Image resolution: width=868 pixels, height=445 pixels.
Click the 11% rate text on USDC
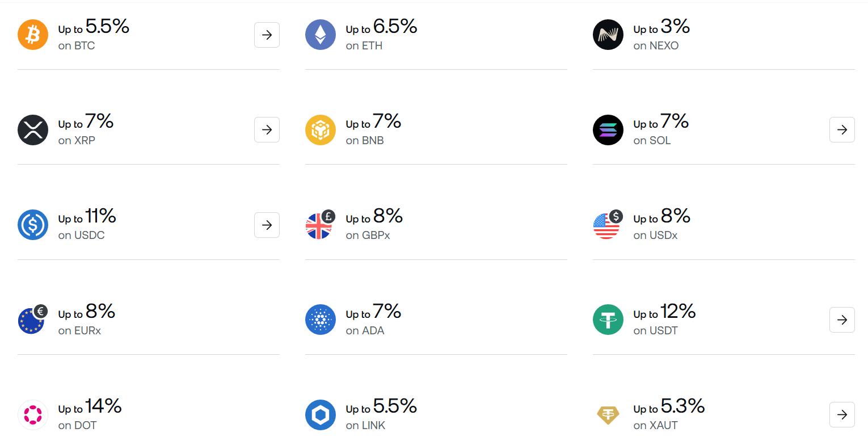100,216
